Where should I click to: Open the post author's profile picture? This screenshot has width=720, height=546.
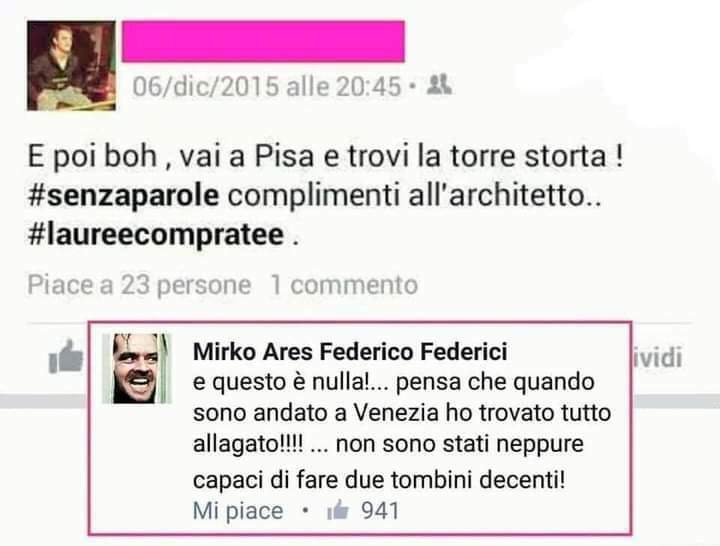click(71, 66)
